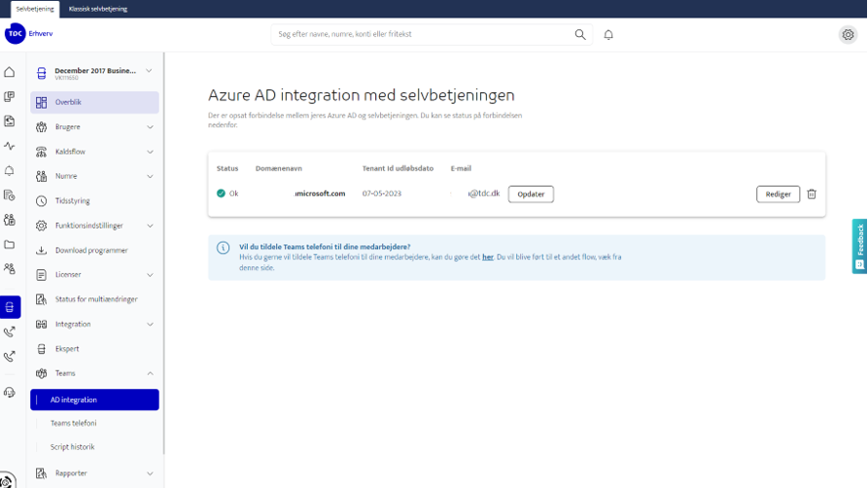
Task: Open the people-with-briefcase icon in left rail
Action: point(10,220)
